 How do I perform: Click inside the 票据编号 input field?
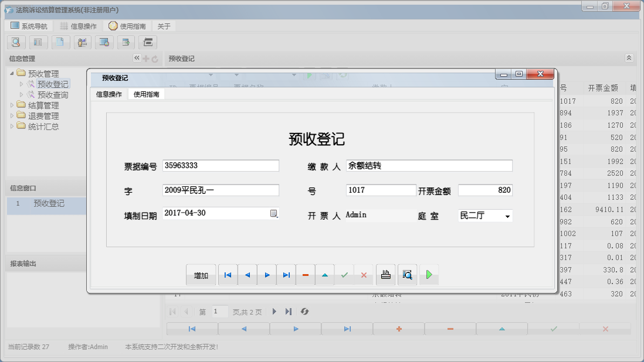(220, 165)
